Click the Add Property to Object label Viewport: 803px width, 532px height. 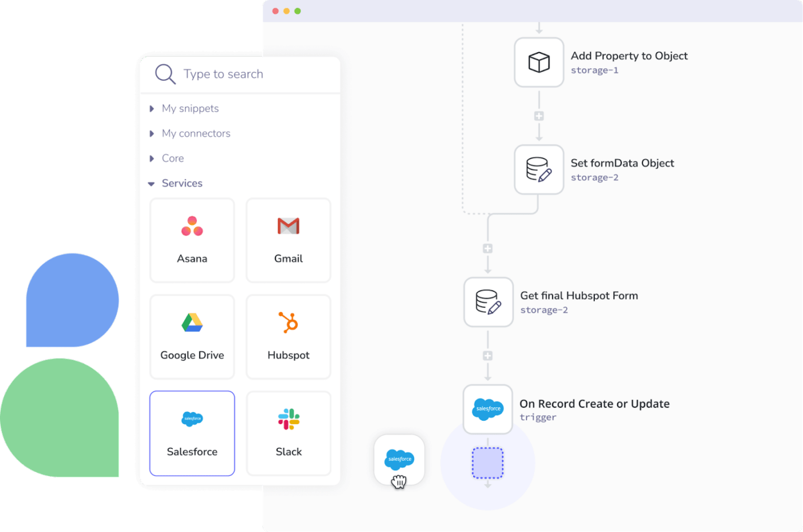click(629, 56)
